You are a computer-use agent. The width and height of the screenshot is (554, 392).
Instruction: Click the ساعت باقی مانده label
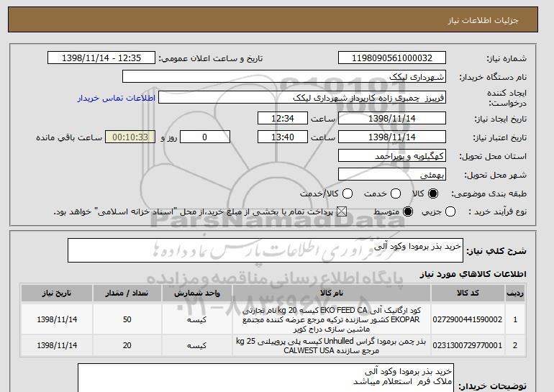tap(69, 137)
